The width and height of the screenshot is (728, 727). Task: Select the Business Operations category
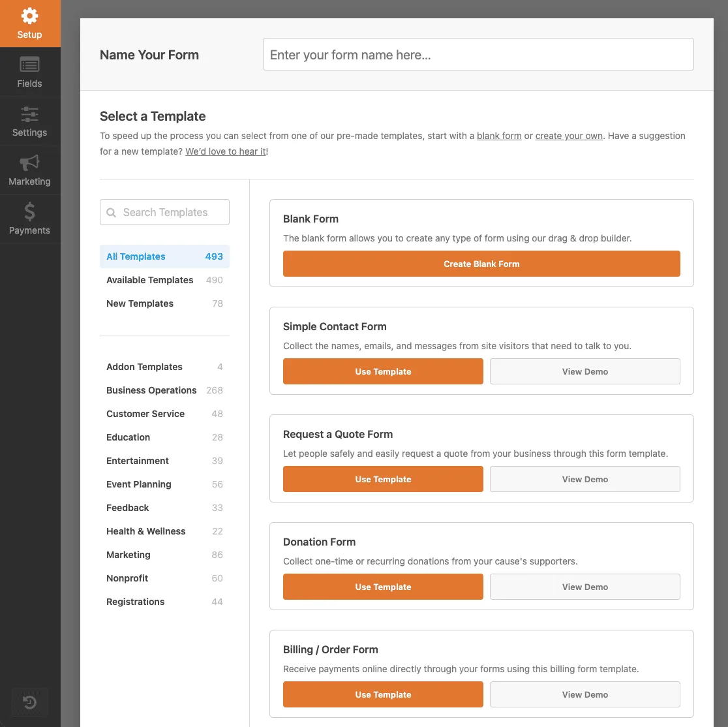(x=164, y=390)
